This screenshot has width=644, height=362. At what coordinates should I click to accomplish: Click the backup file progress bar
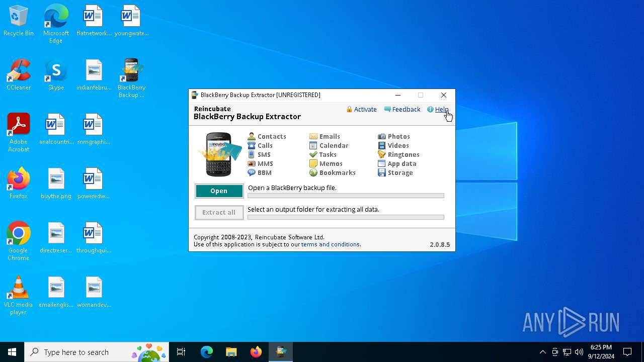pos(346,196)
